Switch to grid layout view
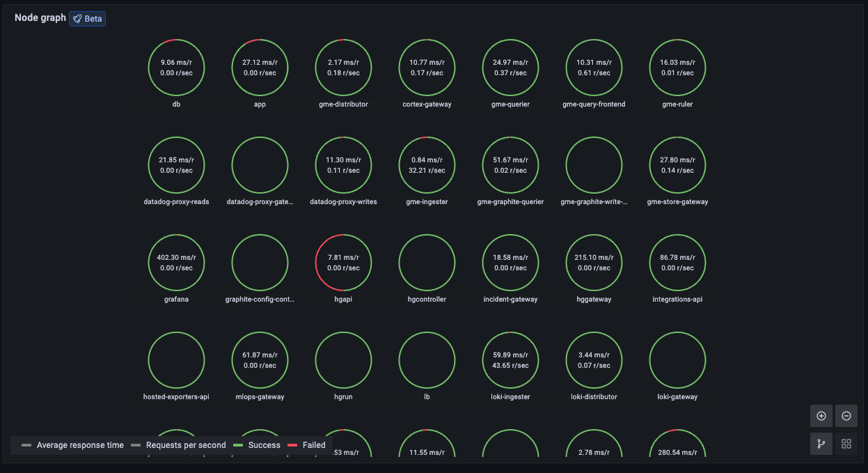 coord(846,443)
